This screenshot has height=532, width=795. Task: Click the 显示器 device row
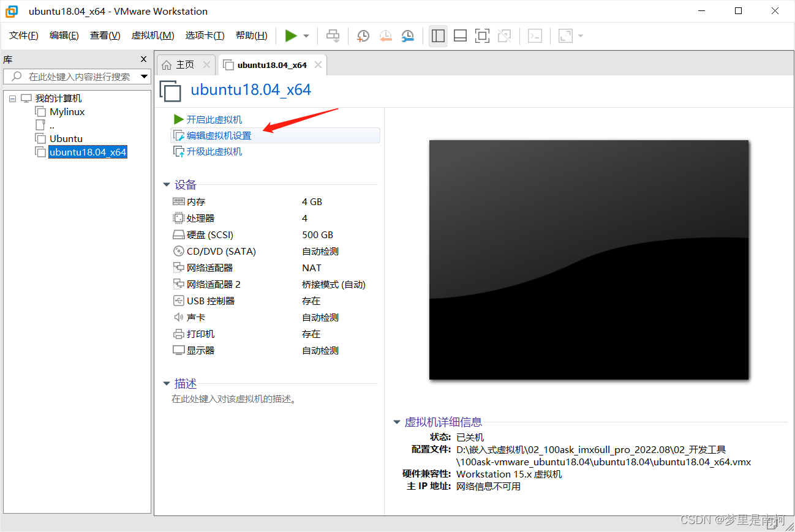click(275, 350)
